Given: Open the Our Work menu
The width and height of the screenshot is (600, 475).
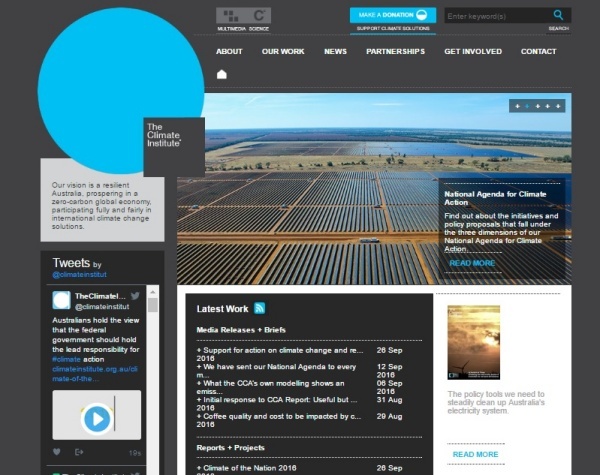Looking at the screenshot, I should pos(283,51).
